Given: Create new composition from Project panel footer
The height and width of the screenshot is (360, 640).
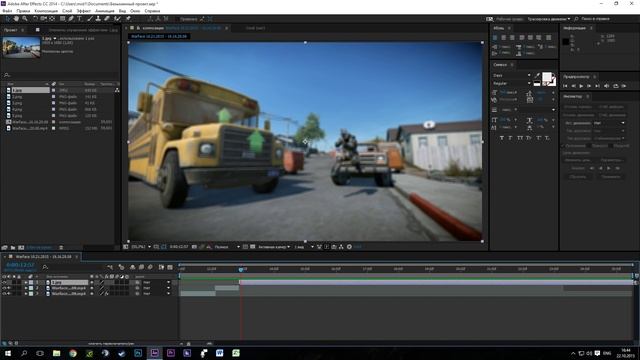Looking at the screenshot, I should [x=21, y=247].
